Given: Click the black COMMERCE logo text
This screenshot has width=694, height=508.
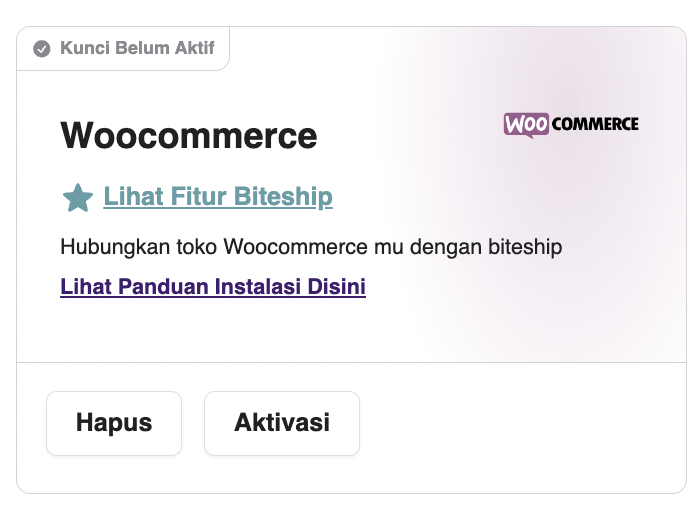Looking at the screenshot, I should (x=595, y=124).
